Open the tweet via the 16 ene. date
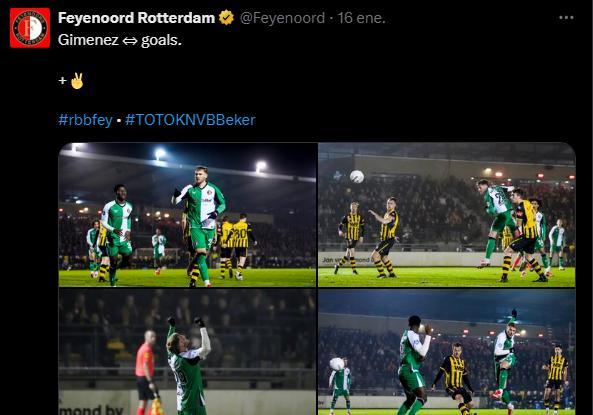 click(361, 18)
